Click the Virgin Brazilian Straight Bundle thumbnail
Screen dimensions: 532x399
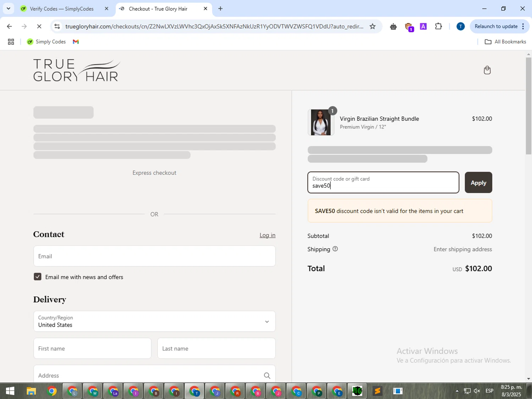(x=321, y=122)
